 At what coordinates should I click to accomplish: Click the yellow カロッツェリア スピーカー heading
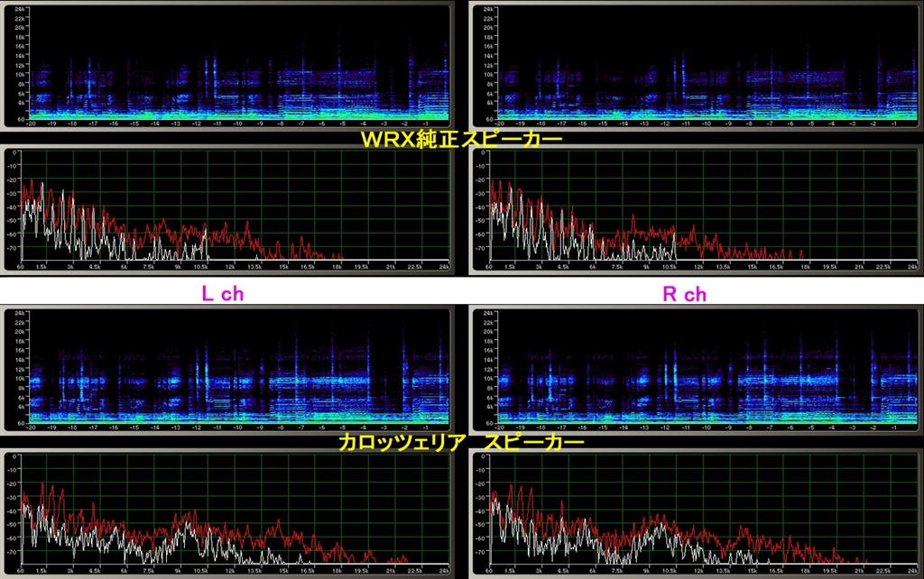[x=461, y=443]
